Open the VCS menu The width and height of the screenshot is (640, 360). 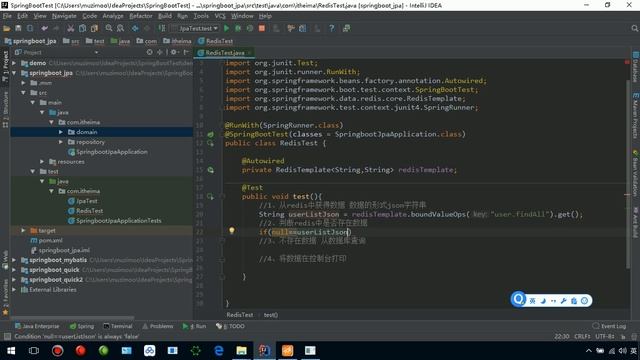click(x=220, y=16)
